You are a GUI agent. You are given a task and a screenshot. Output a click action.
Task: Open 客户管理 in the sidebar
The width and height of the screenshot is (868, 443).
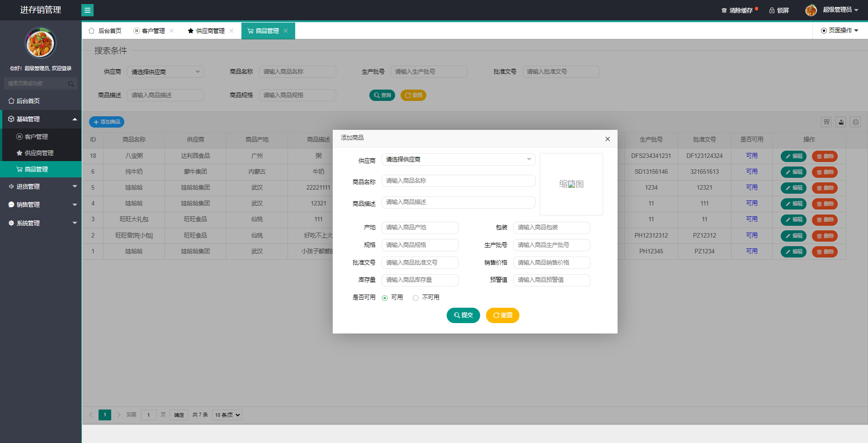coord(36,137)
